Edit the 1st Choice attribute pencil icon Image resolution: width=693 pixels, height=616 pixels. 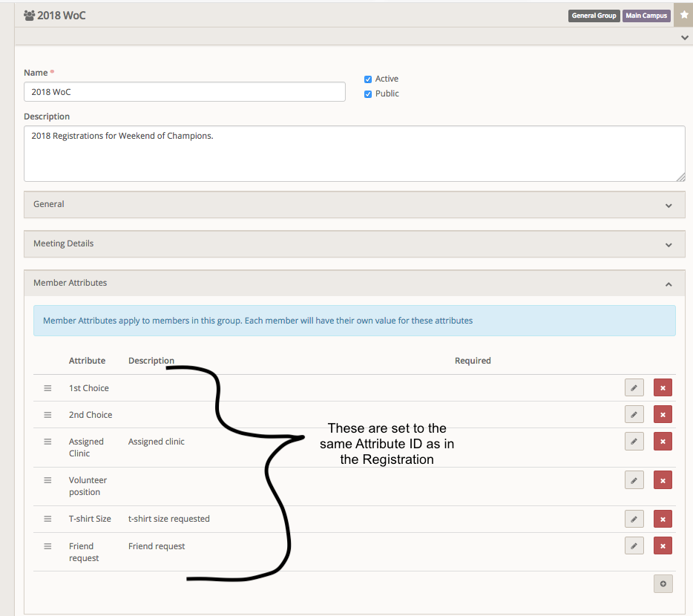tap(634, 387)
